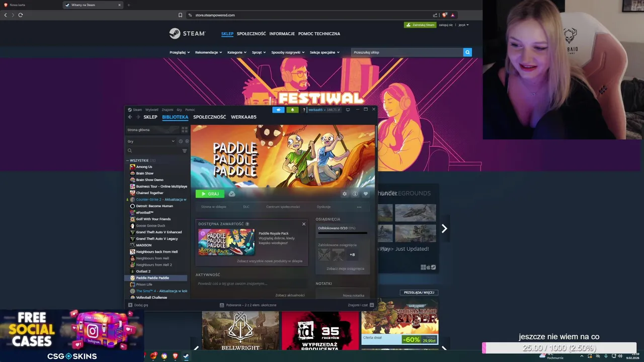
Task: Open advanced filter options icon beside library search
Action: click(185, 151)
